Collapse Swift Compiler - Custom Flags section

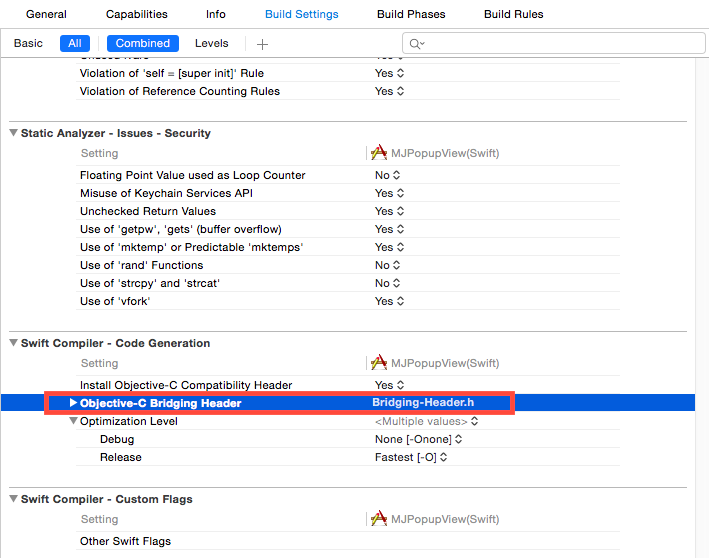click(x=14, y=499)
